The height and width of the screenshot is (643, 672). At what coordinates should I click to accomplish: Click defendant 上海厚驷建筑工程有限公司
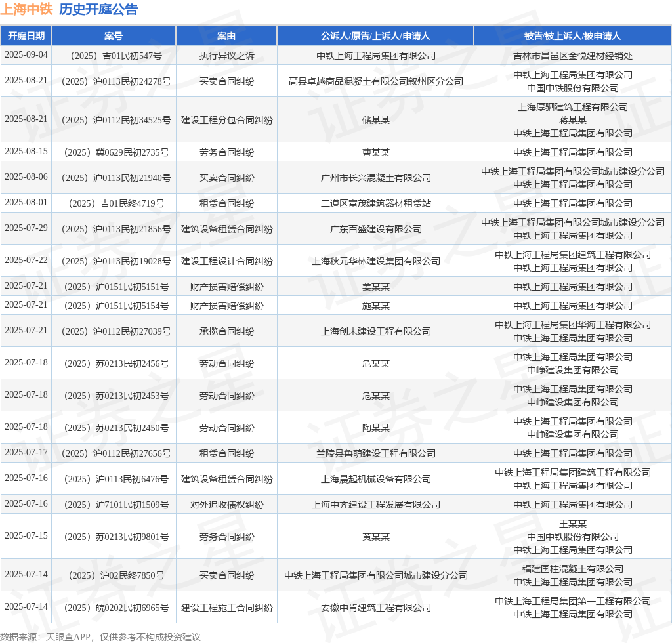coord(572,107)
